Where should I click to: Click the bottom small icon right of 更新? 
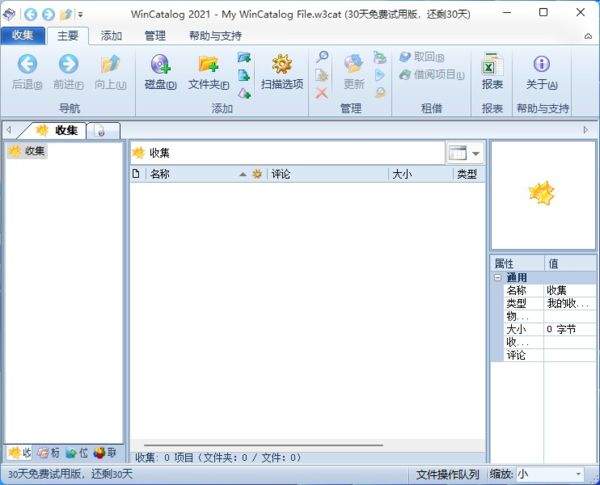[x=380, y=93]
